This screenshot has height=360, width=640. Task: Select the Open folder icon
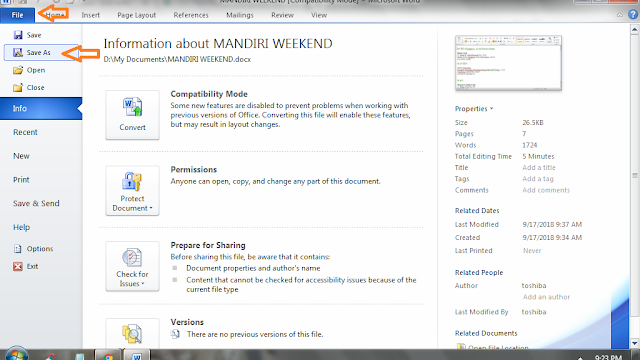coord(18,70)
